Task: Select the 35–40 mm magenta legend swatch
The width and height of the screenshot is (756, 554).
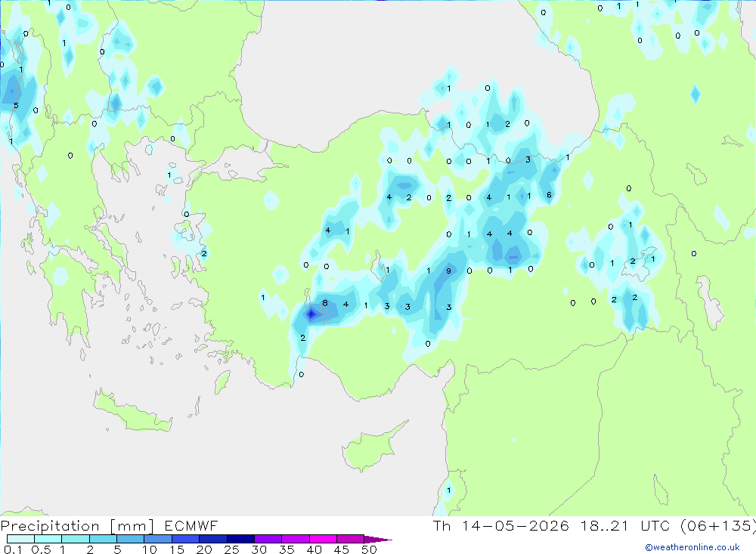Action: [295, 539]
